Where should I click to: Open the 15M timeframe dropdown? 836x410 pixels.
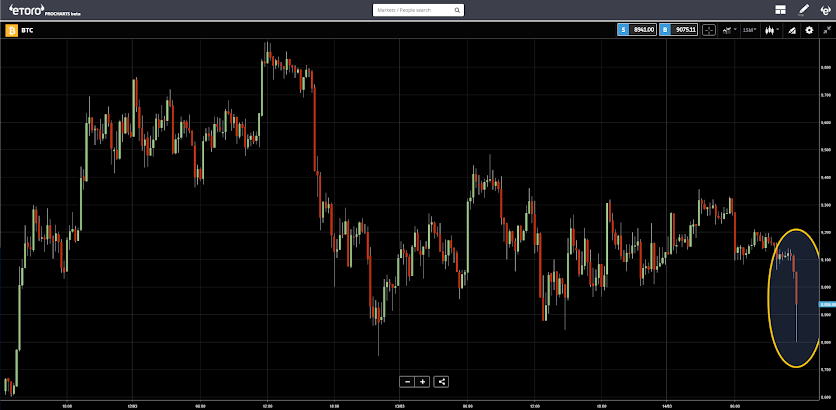[x=750, y=30]
